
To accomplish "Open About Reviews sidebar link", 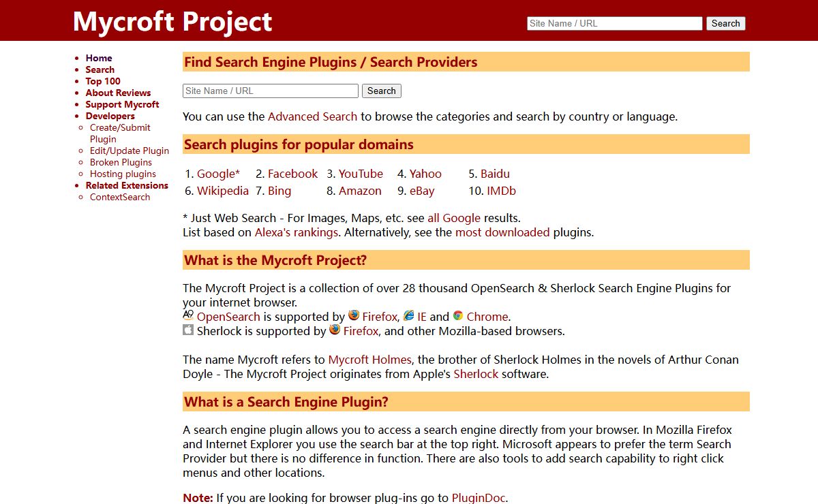I will [x=118, y=93].
